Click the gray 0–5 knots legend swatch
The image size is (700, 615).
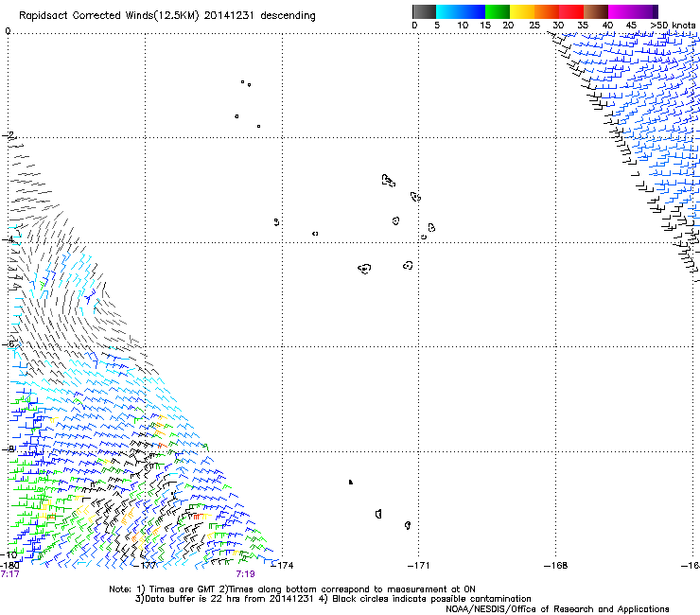click(424, 11)
